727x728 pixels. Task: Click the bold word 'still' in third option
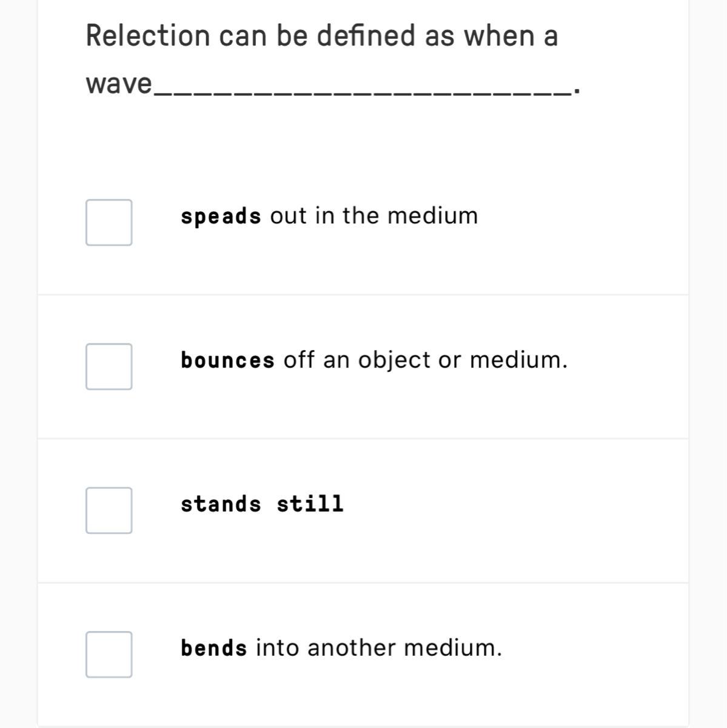pyautogui.click(x=310, y=504)
